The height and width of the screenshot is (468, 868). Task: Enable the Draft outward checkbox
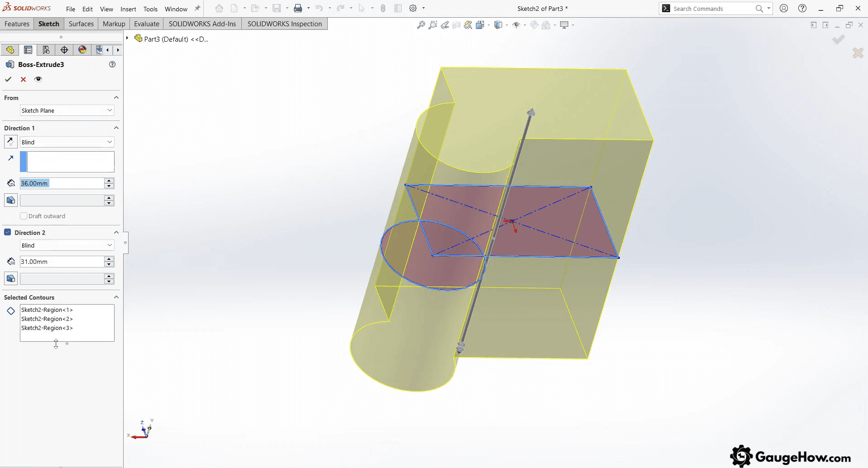(23, 216)
